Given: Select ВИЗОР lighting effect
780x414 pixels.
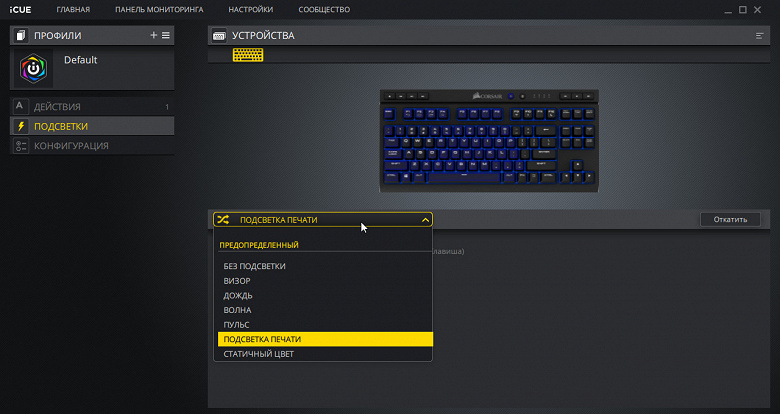Looking at the screenshot, I should tap(325, 281).
